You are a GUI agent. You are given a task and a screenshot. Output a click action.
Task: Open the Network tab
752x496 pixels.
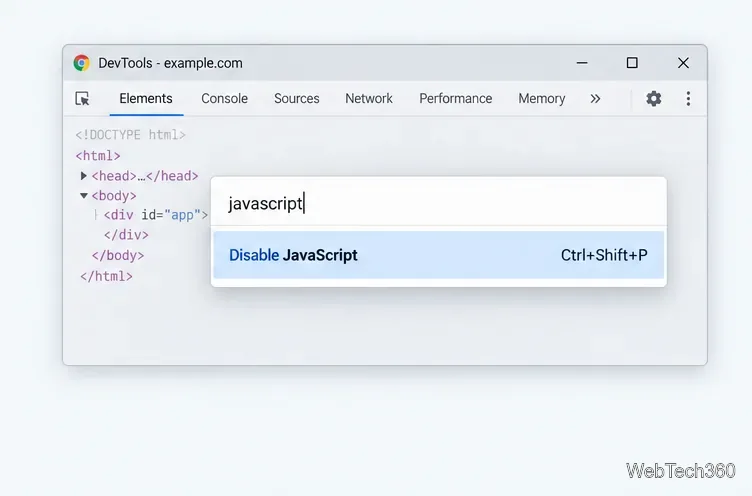point(369,99)
